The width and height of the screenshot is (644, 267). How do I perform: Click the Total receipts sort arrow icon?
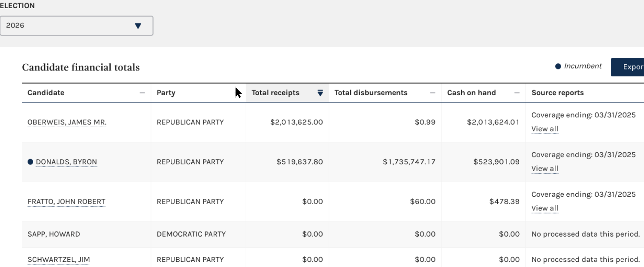(320, 93)
